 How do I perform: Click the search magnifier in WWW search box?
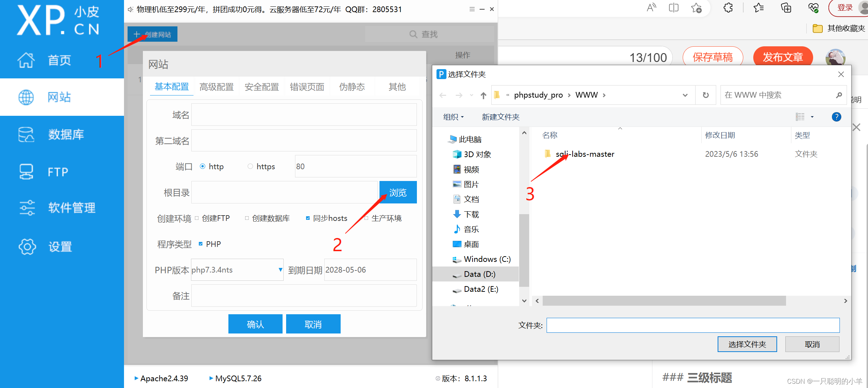[839, 95]
